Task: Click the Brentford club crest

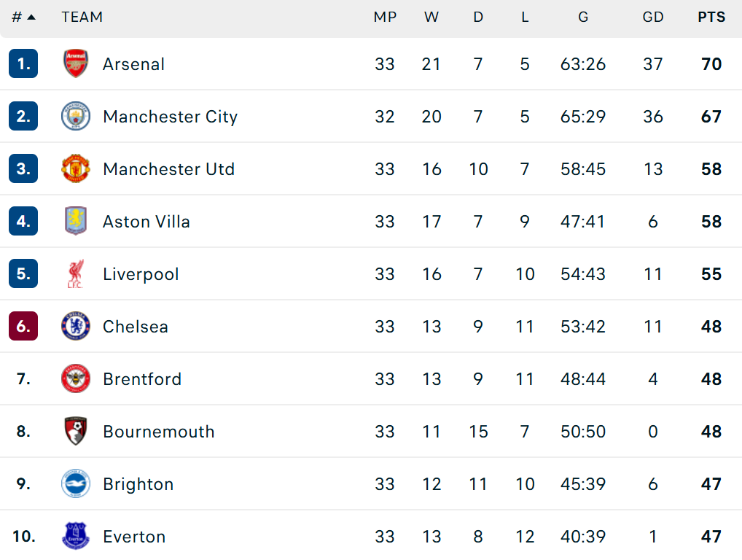Action: click(76, 378)
